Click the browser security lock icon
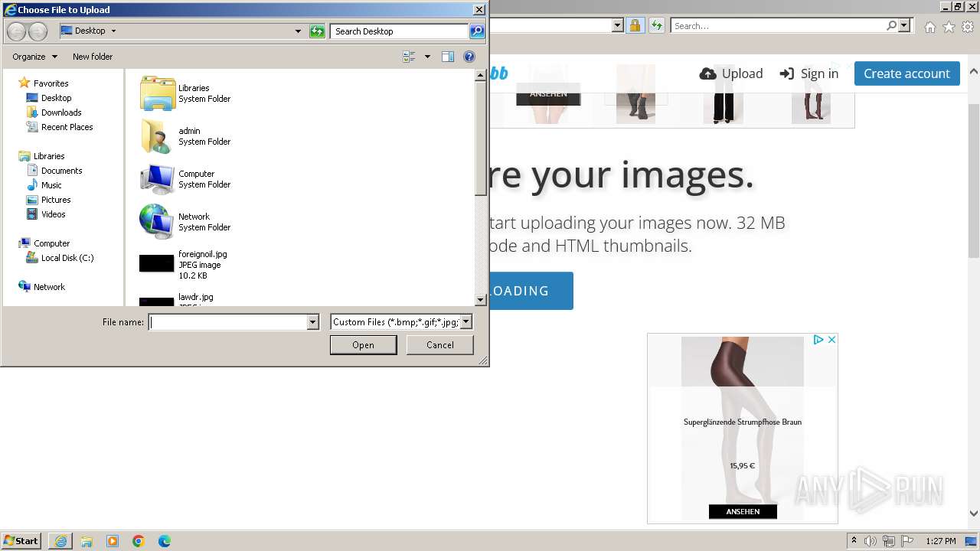The image size is (980, 551). click(635, 25)
